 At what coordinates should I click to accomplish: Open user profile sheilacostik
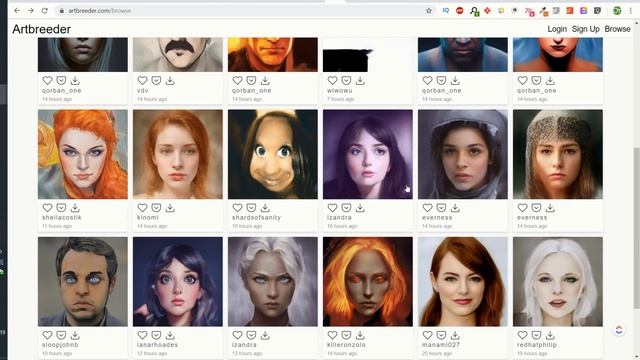pyautogui.click(x=62, y=218)
